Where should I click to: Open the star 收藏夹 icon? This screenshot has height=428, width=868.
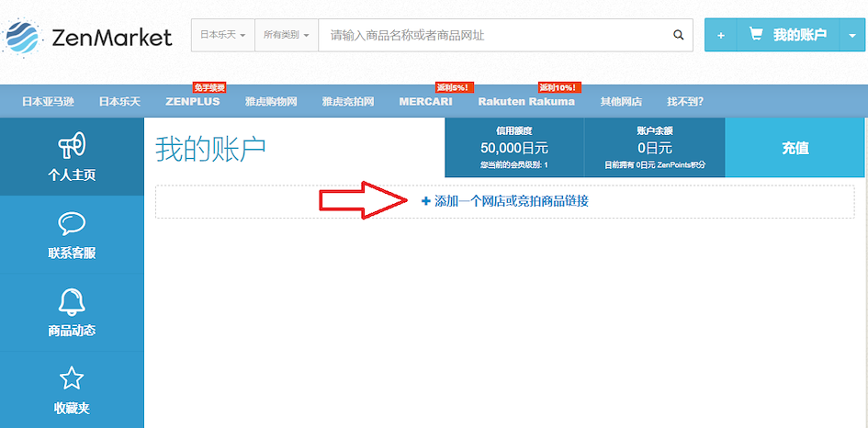72,379
